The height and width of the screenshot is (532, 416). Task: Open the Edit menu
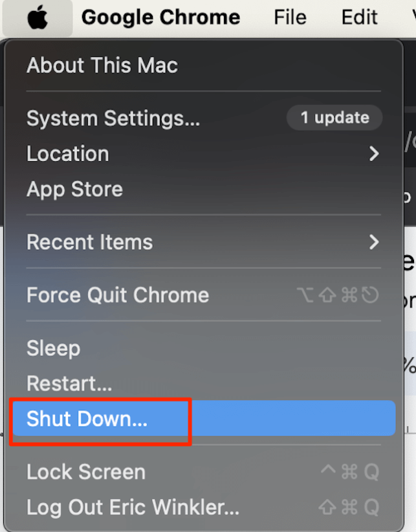pyautogui.click(x=359, y=17)
